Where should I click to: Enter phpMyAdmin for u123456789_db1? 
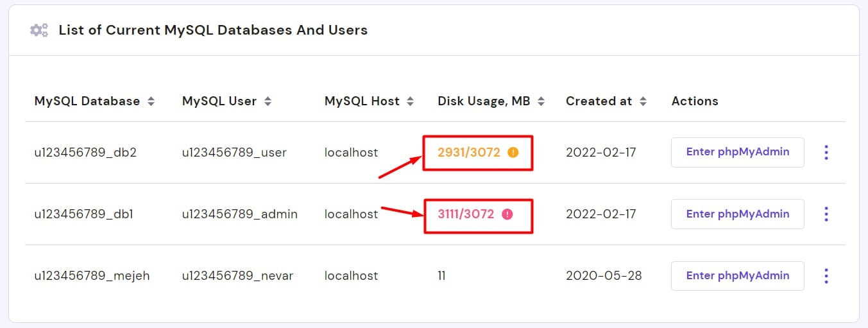click(737, 214)
